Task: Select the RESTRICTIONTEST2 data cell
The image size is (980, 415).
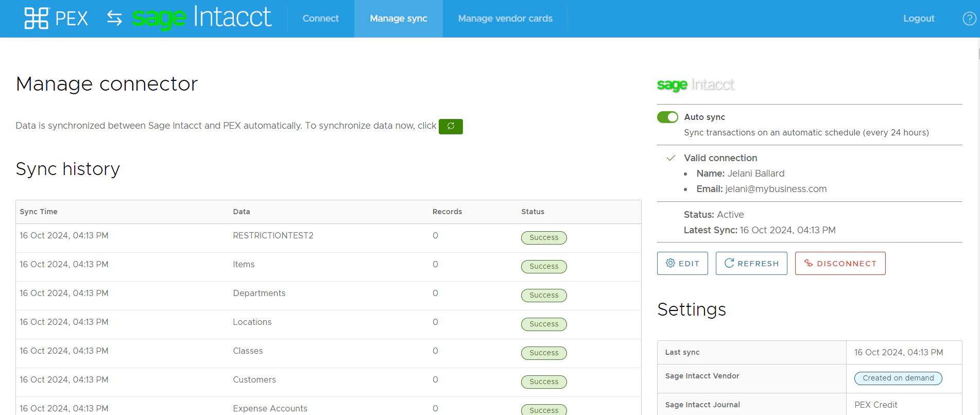Action: tap(273, 235)
